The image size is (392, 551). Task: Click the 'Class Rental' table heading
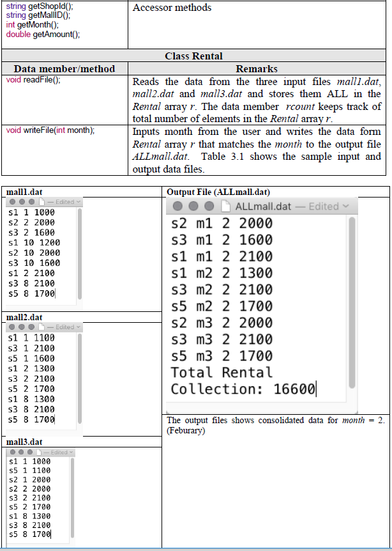click(193, 56)
